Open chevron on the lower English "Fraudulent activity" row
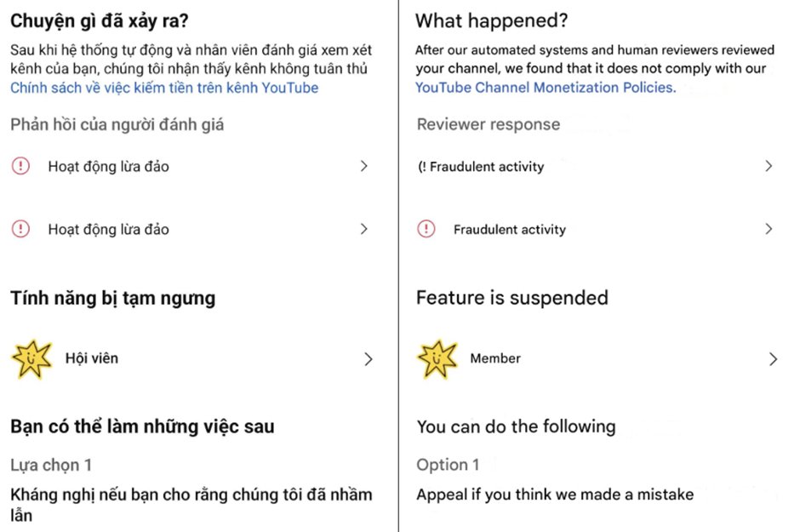The height and width of the screenshot is (532, 800). pos(769,229)
